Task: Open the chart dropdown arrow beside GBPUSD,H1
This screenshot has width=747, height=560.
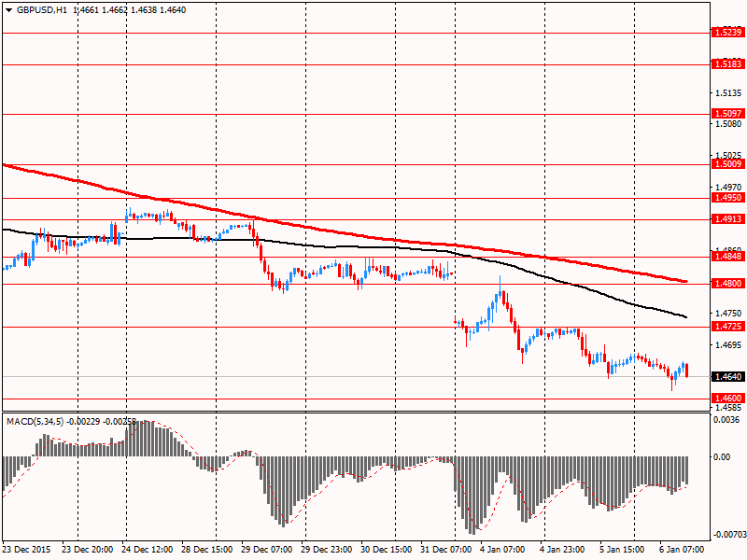Action: click(x=9, y=10)
